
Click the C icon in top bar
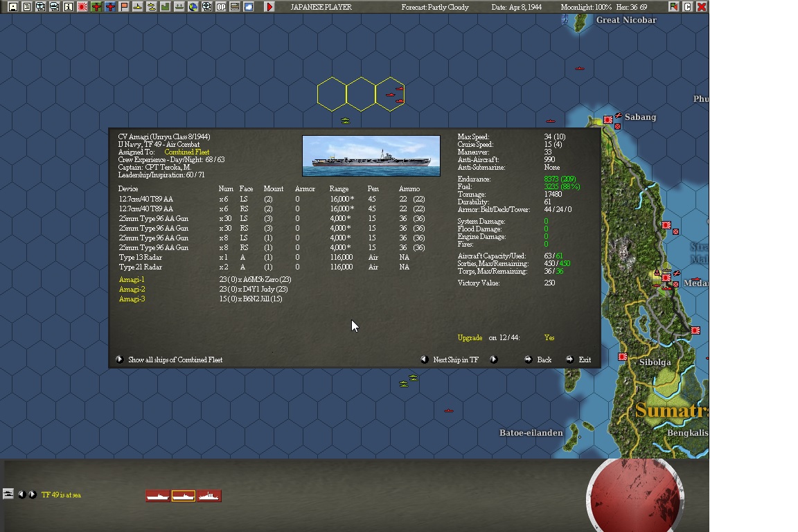pos(688,7)
